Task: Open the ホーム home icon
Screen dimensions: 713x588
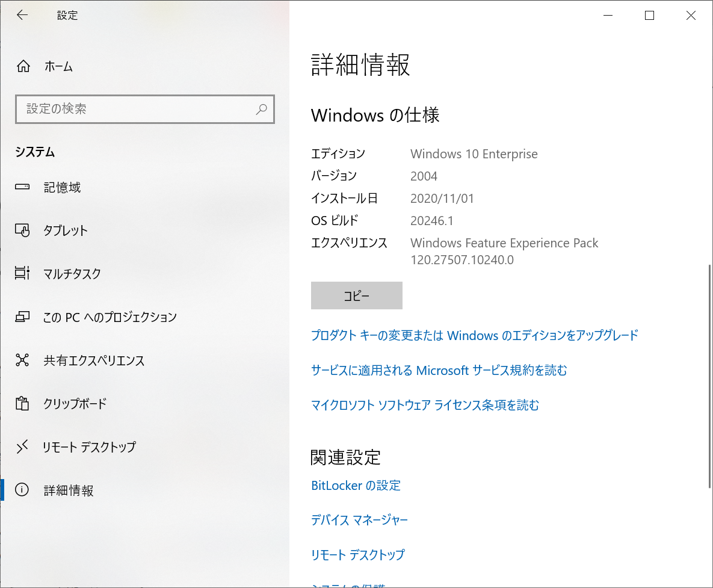Action: pyautogui.click(x=23, y=66)
